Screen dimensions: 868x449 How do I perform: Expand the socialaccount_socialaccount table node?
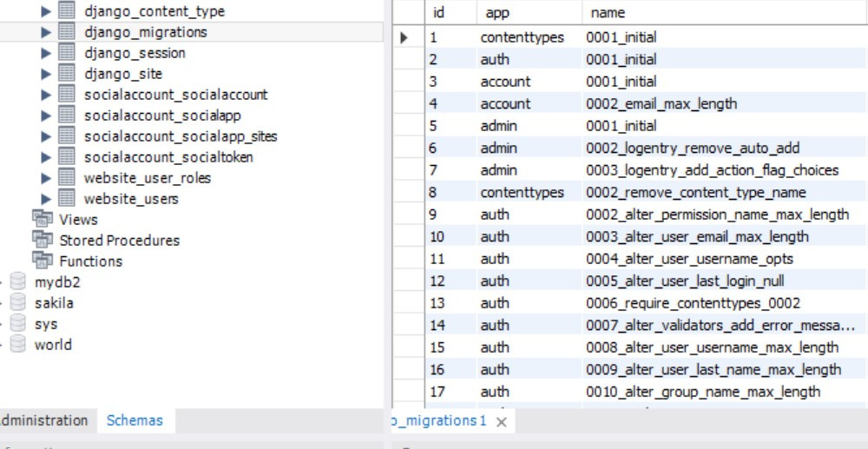pyautogui.click(x=46, y=95)
